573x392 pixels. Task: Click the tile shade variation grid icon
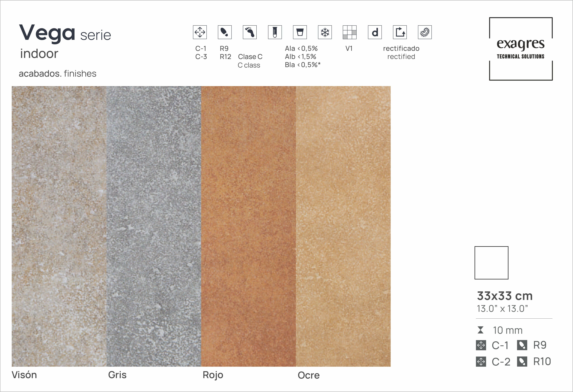coord(349,32)
